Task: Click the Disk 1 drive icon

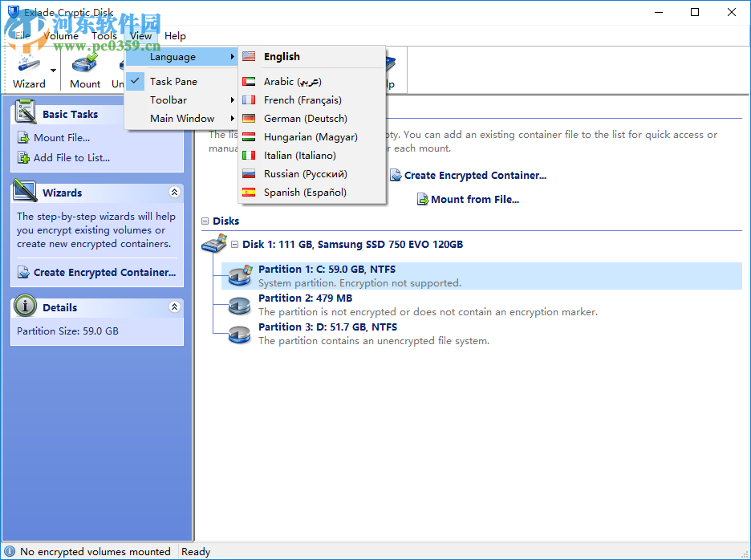Action: coord(214,244)
